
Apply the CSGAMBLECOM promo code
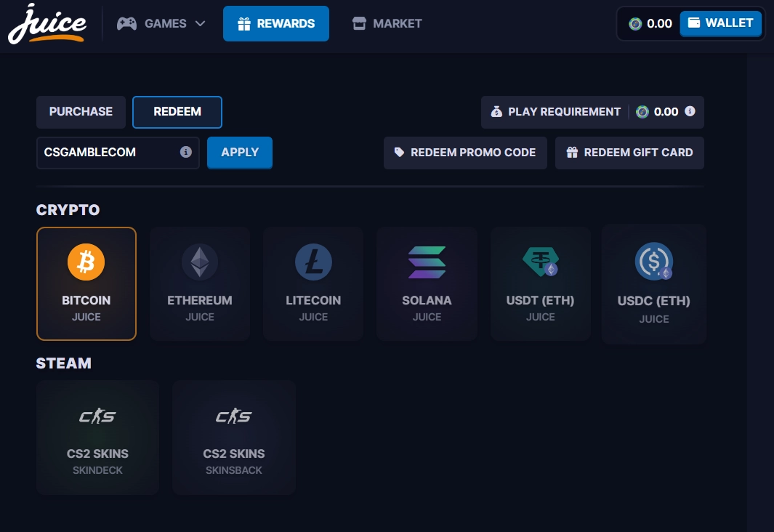coord(240,153)
